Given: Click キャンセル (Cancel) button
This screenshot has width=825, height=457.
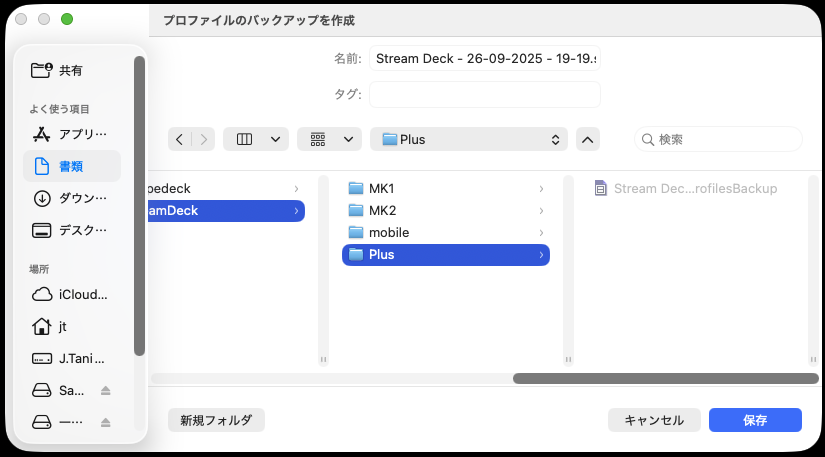Looking at the screenshot, I should (x=654, y=420).
